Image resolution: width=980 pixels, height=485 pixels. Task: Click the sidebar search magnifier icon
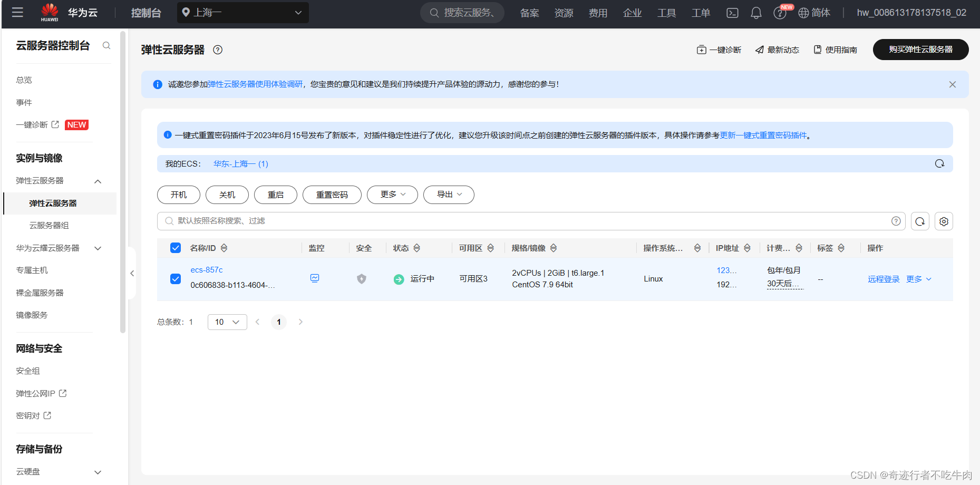point(106,46)
